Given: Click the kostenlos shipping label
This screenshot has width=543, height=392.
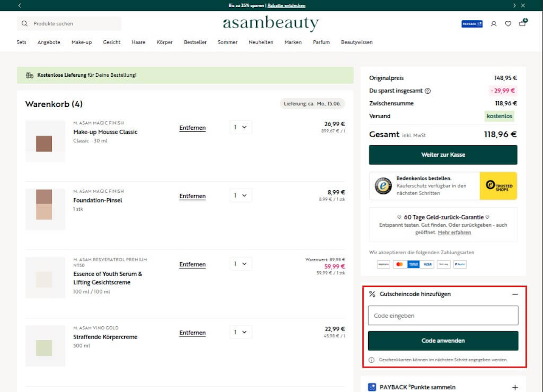Looking at the screenshot, I should tap(499, 116).
